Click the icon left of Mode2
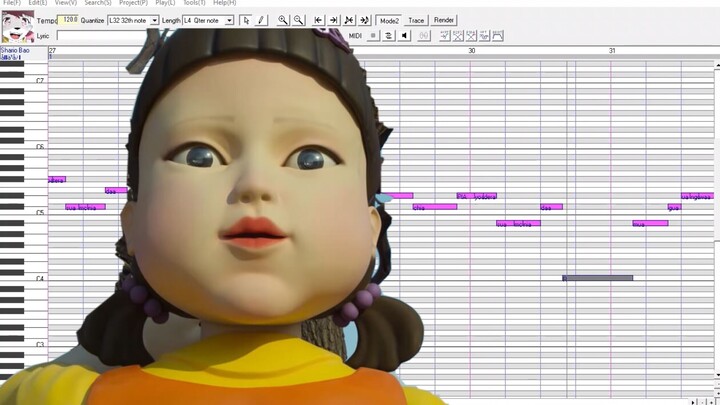This screenshot has height=405, width=720. pyautogui.click(x=365, y=20)
